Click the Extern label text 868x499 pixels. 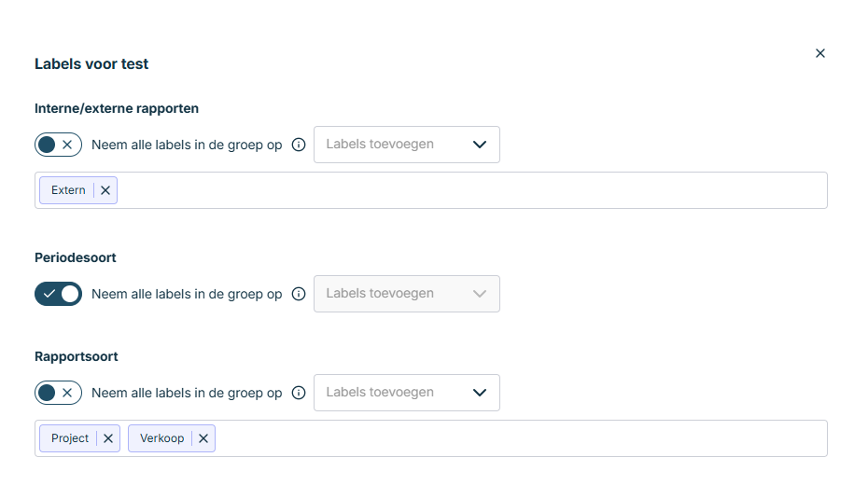click(68, 190)
